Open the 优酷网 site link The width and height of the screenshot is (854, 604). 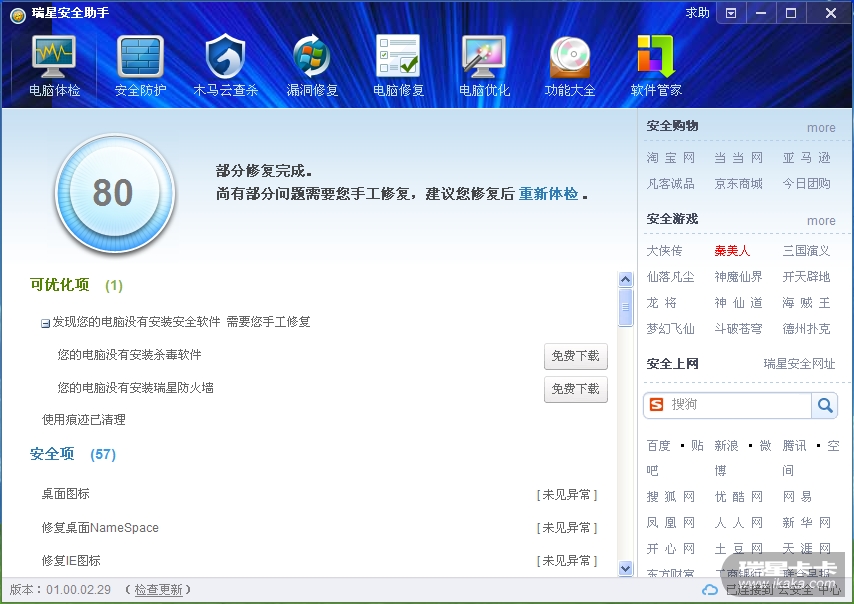[x=739, y=497]
